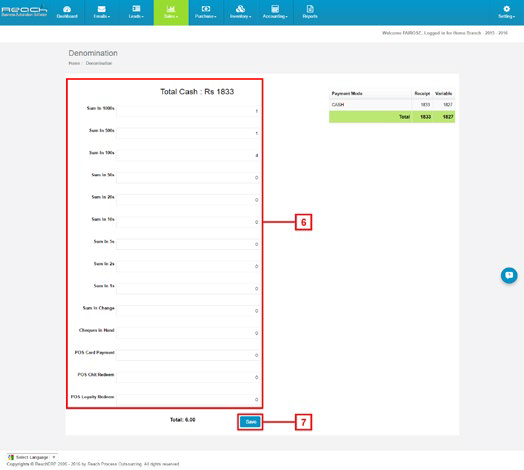The image size is (524, 470).
Task: Click the Reach logo in header
Action: coord(24,11)
